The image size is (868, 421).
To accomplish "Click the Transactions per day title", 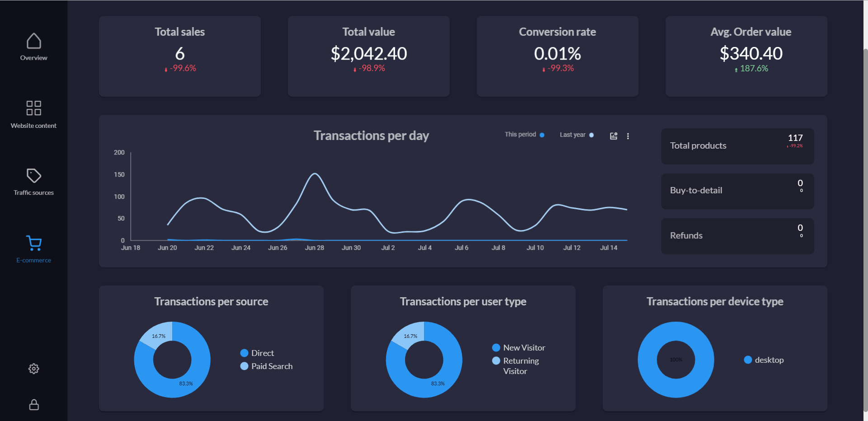I will pyautogui.click(x=371, y=136).
